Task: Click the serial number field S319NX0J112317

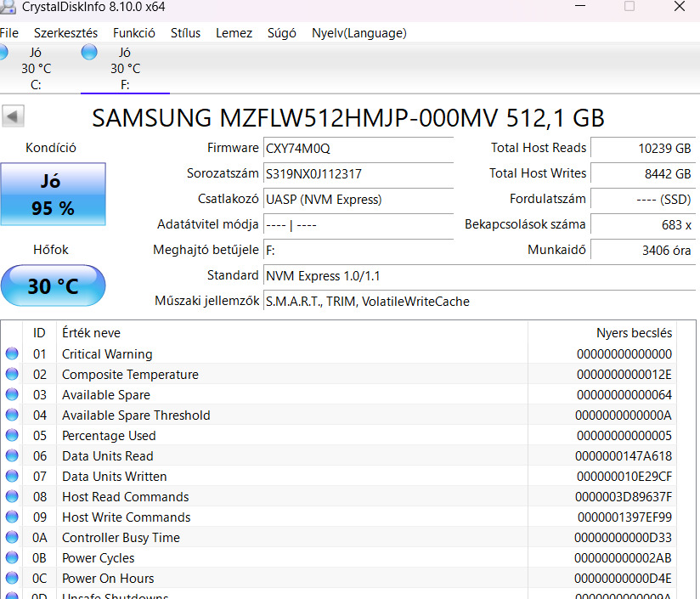Action: point(358,173)
